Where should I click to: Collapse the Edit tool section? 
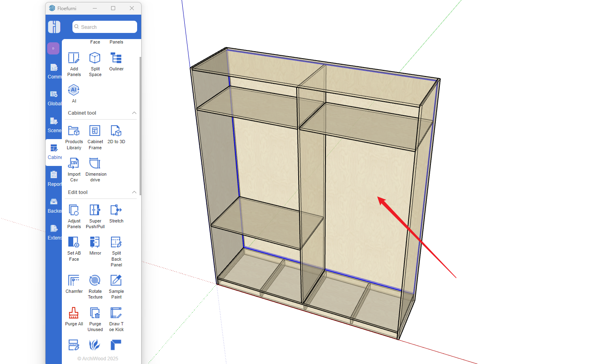pyautogui.click(x=134, y=192)
